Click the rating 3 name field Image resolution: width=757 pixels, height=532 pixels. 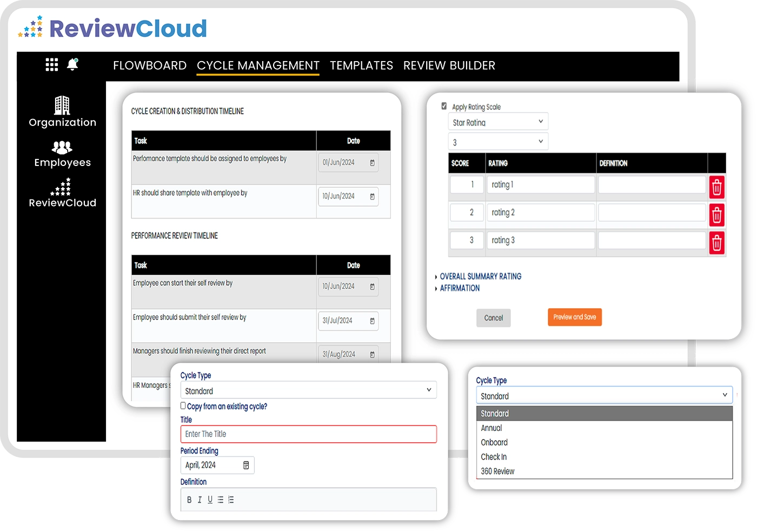coord(540,240)
